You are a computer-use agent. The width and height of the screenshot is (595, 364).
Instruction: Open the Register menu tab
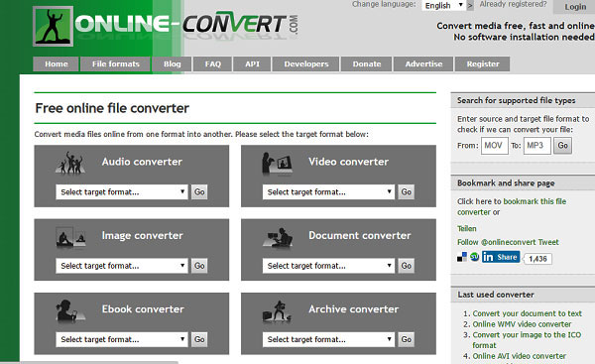483,64
